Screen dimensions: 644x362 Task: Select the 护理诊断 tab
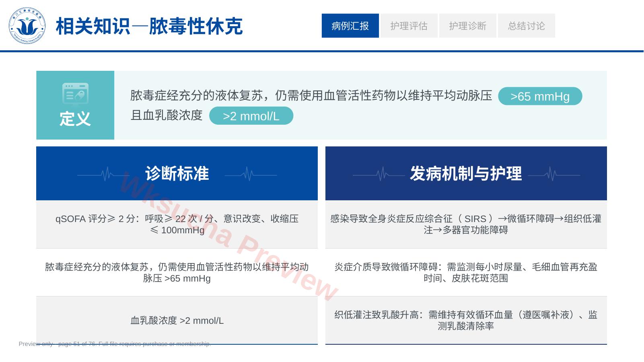pos(468,26)
